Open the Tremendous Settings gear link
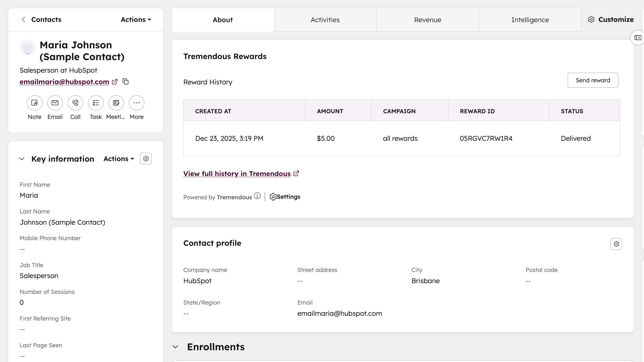Viewport: 644px width, 362px height. (x=285, y=197)
